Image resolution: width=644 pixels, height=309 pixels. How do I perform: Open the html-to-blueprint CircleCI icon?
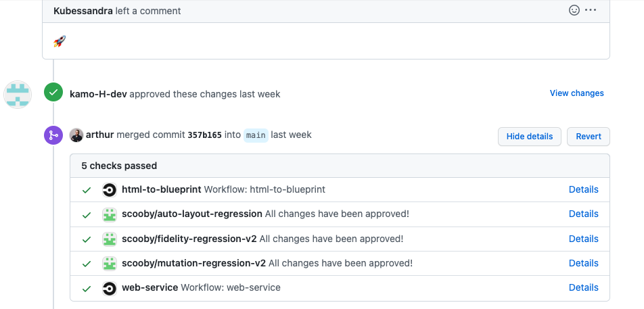[110, 190]
